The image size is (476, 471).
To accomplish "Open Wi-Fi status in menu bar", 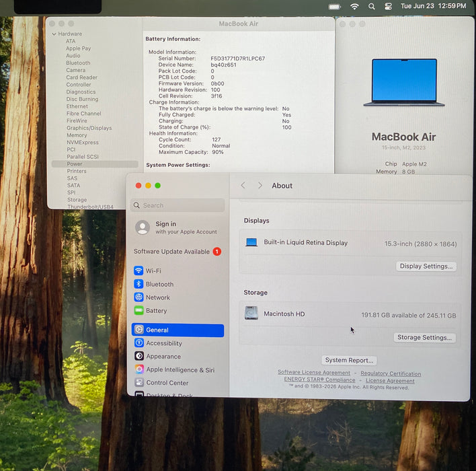I will [354, 6].
